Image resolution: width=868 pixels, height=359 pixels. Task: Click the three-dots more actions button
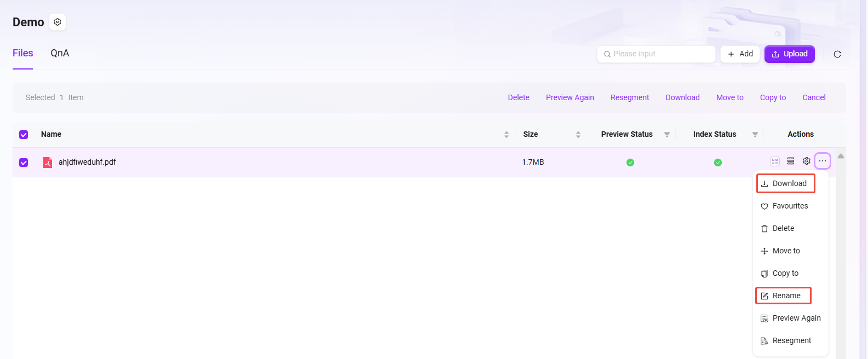[822, 161]
